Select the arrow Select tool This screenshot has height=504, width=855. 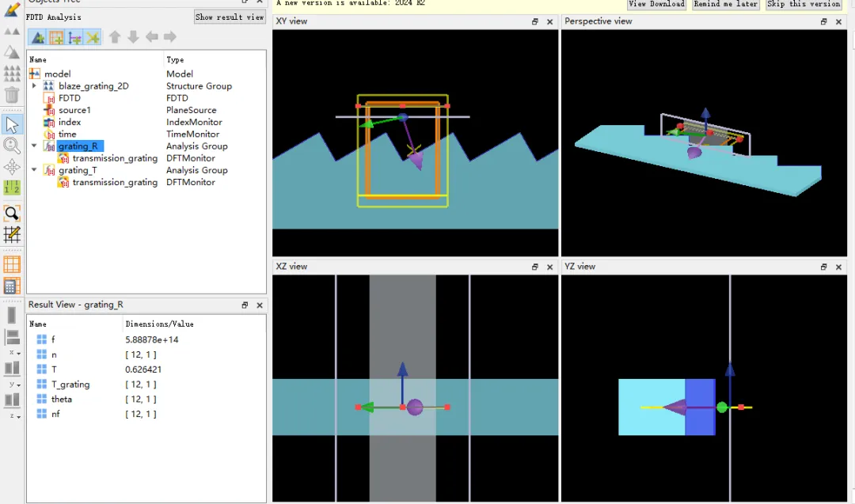tap(12, 124)
